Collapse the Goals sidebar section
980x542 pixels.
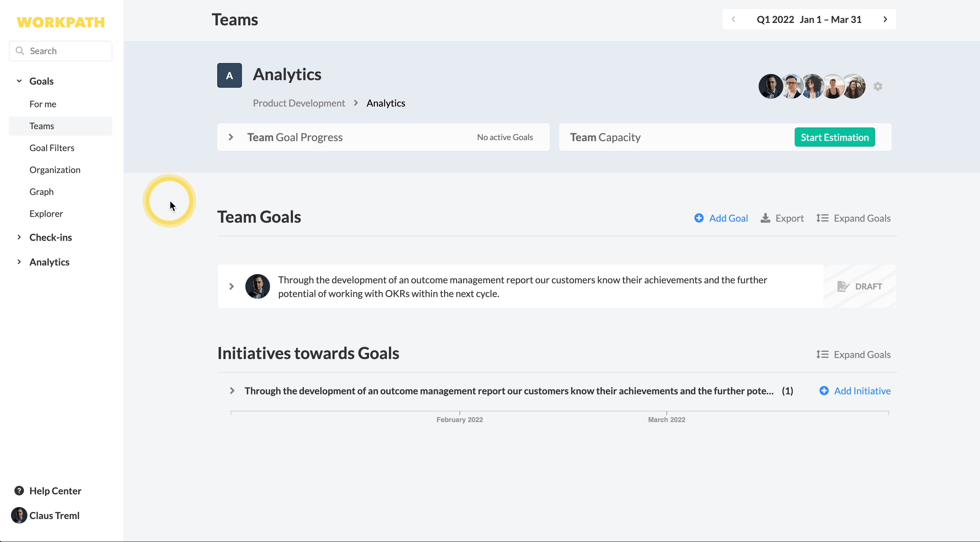pos(19,81)
